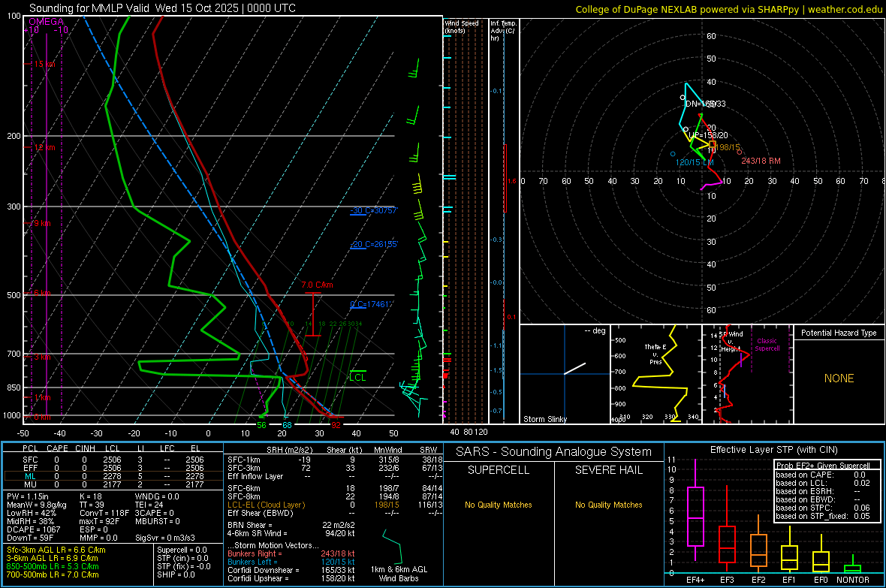Click the Supercell = 0.0 parameter
The image size is (886, 588).
click(x=182, y=550)
